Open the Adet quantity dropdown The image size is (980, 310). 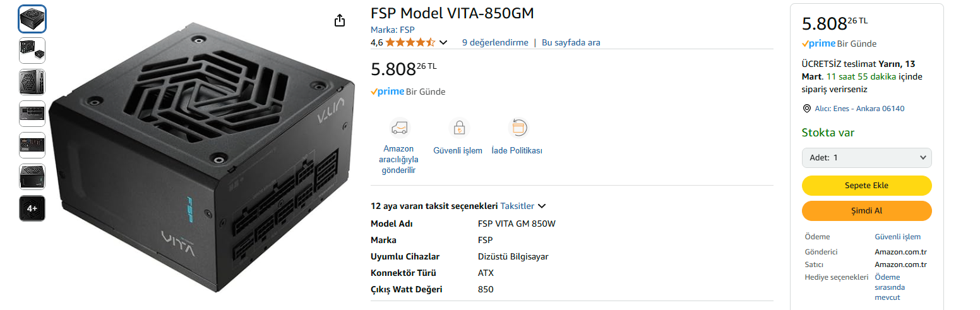pos(866,158)
